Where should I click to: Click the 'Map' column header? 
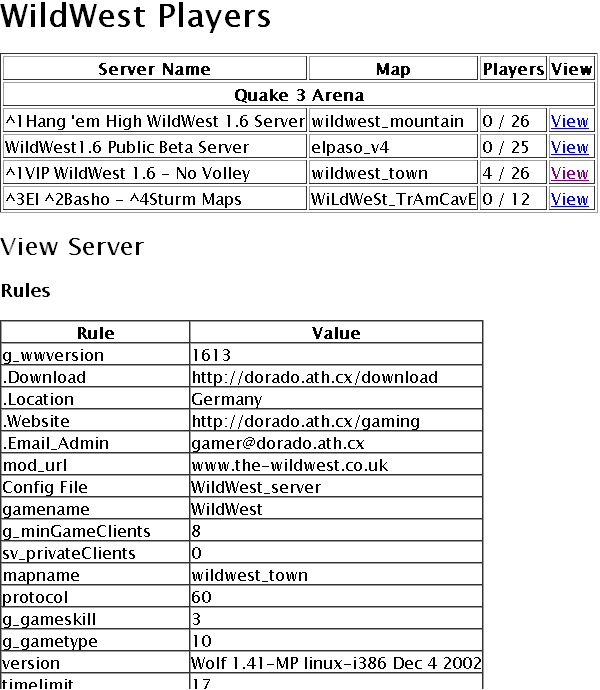(393, 69)
